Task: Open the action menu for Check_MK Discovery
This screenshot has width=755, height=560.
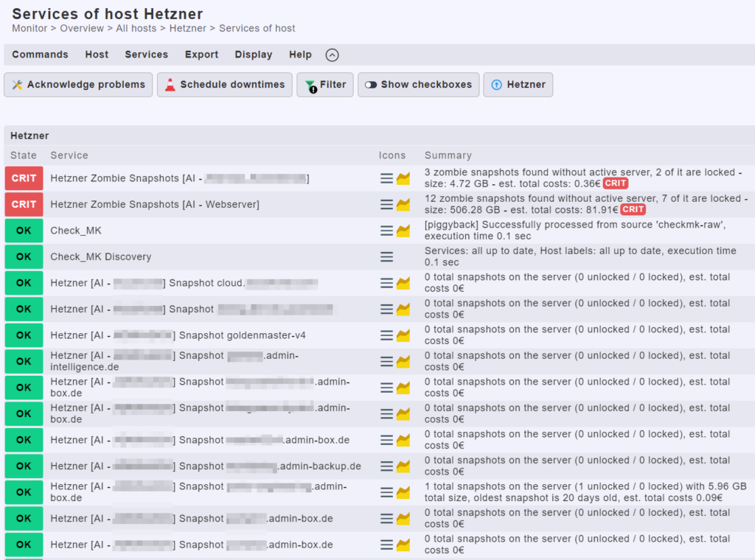Action: pos(386,256)
